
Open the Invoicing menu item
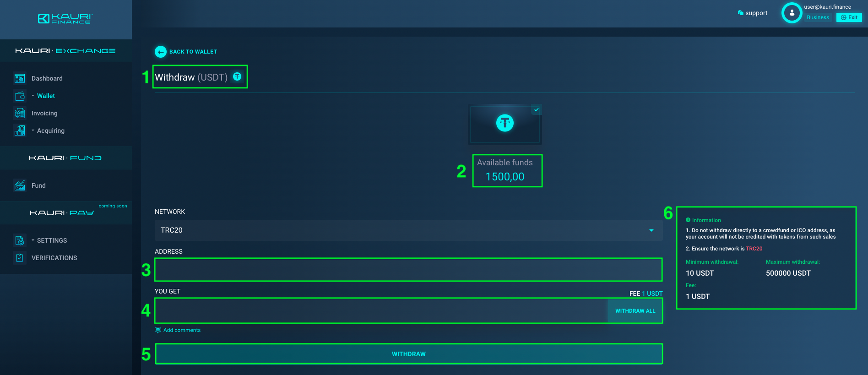point(44,113)
